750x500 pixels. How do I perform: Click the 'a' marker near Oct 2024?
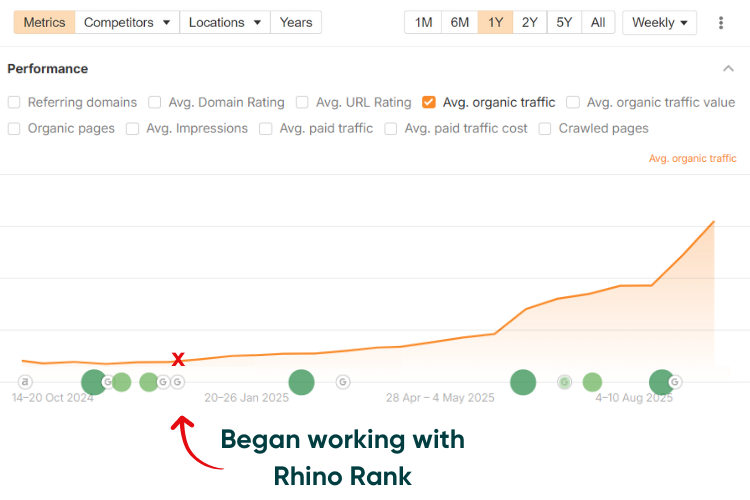(25, 382)
